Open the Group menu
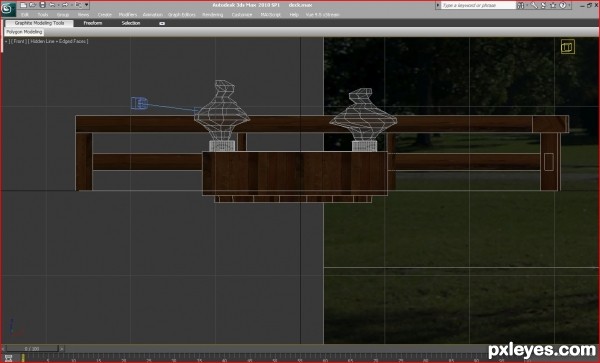The image size is (600, 363). [x=63, y=15]
